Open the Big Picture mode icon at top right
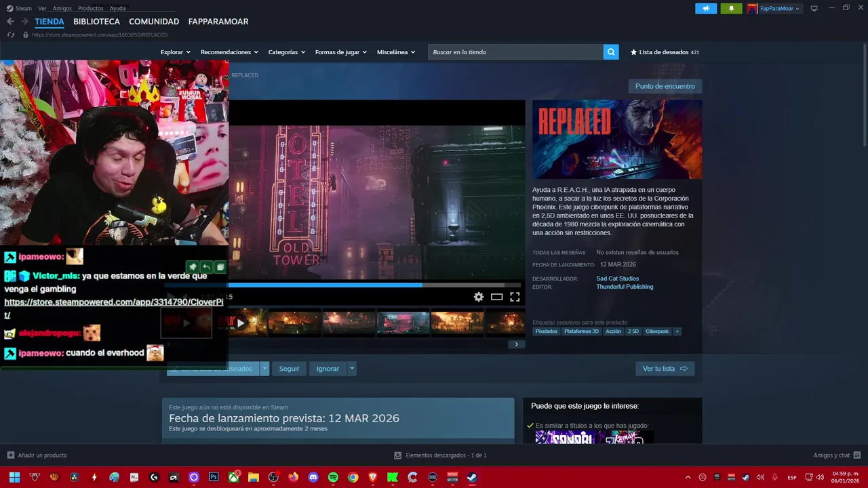The image size is (868, 488). [814, 8]
